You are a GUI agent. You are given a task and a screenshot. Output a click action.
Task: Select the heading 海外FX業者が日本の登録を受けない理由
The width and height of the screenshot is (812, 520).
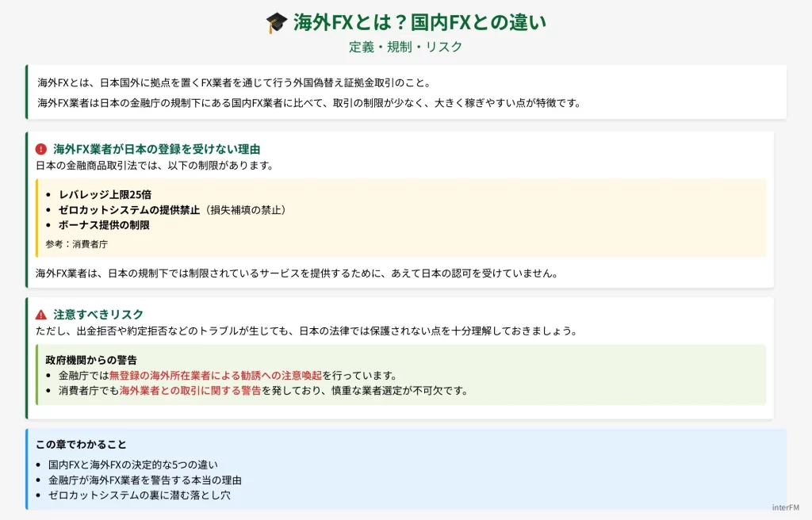click(x=156, y=149)
